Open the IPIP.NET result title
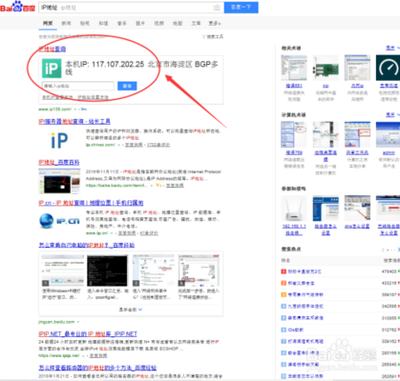Viewport: 400px width, 381px height. (88, 334)
